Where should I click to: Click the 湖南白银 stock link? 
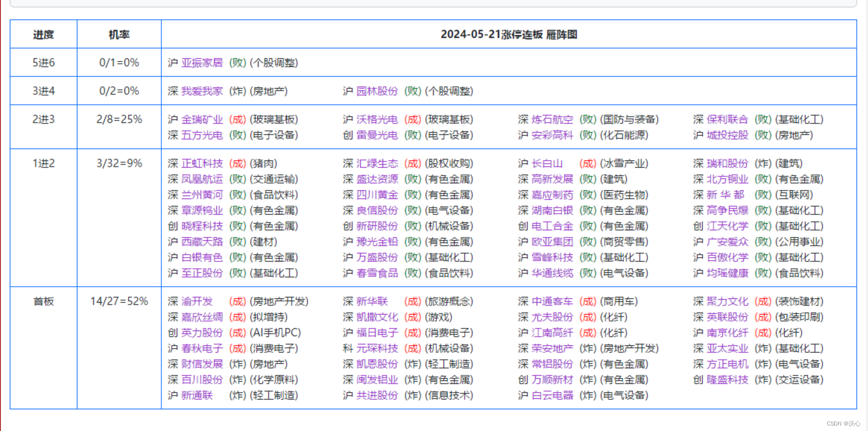point(552,211)
